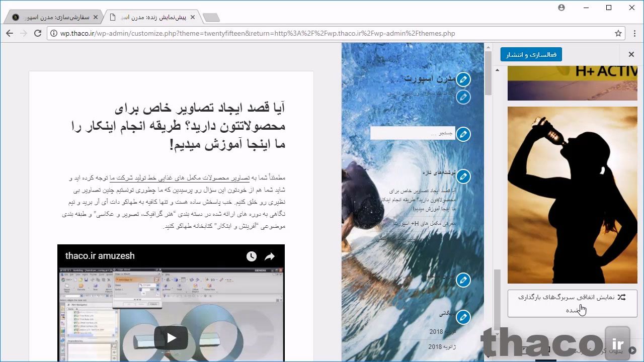The height and width of the screenshot is (362, 644).
Task: Play the thaco.ir amuzesh video
Action: 171,338
